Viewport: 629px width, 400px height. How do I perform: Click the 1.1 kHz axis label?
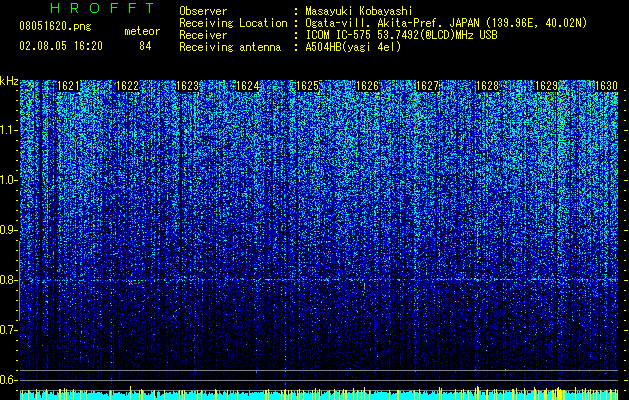pos(8,130)
